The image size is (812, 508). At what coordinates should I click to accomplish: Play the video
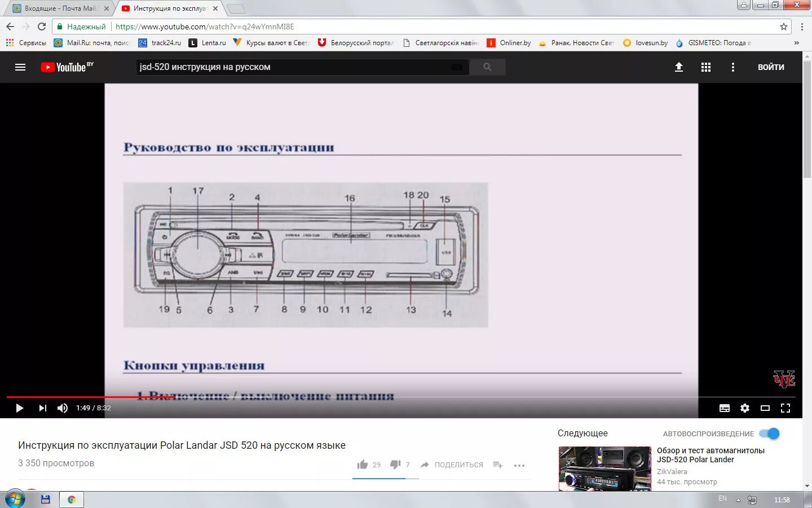click(x=20, y=408)
